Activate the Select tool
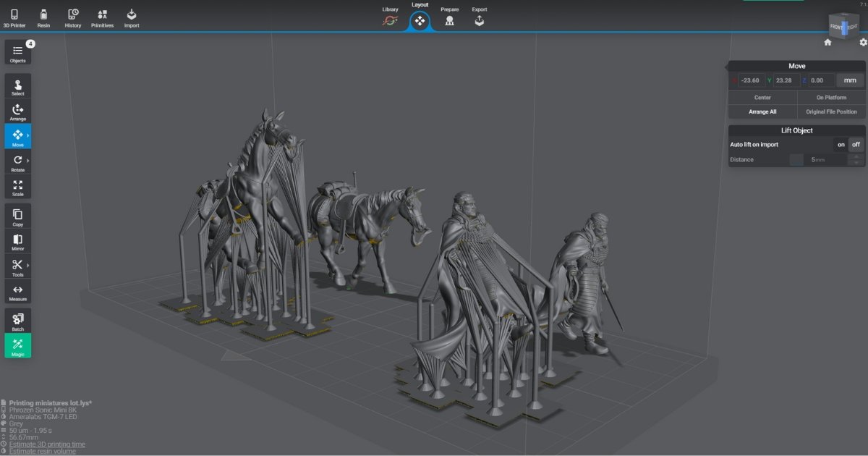The height and width of the screenshot is (456, 868). click(17, 85)
